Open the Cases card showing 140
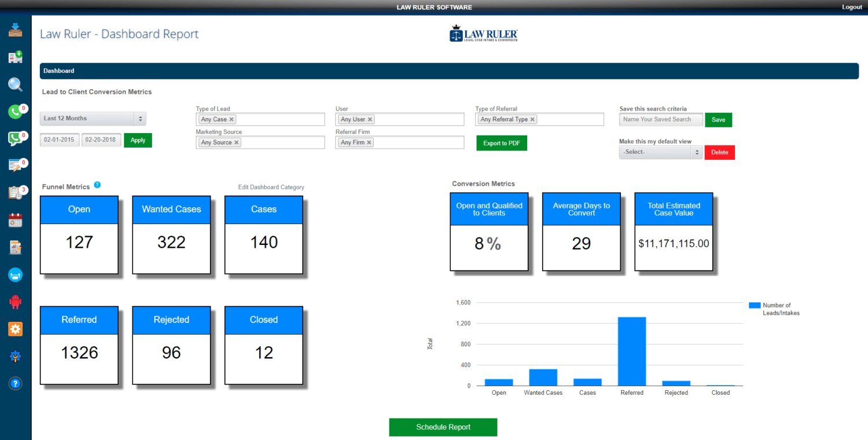868x440 pixels. pos(264,234)
